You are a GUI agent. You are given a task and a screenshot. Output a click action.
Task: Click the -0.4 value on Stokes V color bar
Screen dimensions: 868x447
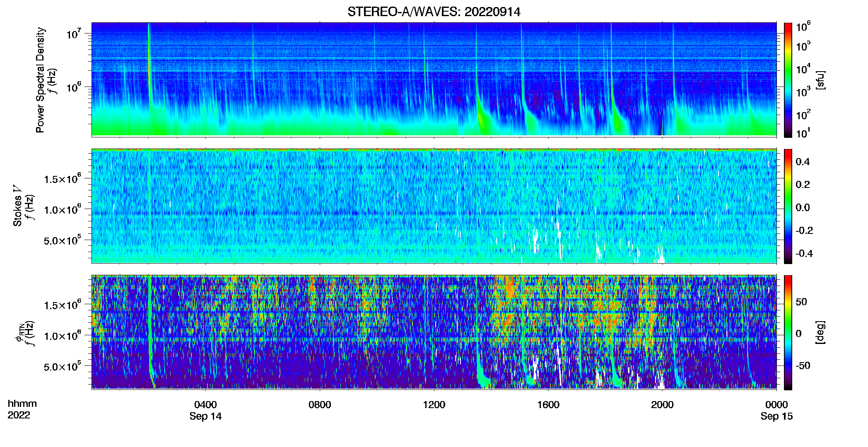[x=804, y=253]
